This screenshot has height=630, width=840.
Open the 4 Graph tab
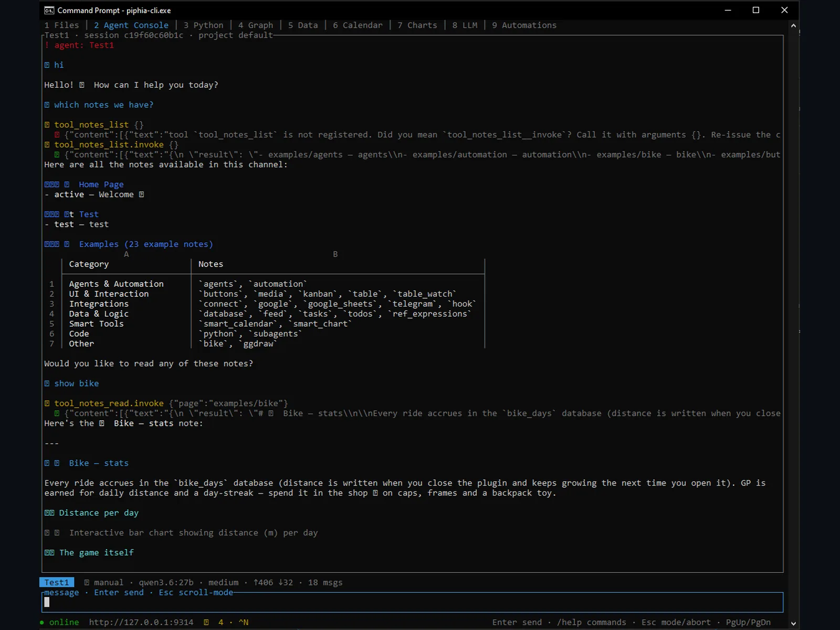click(x=256, y=25)
